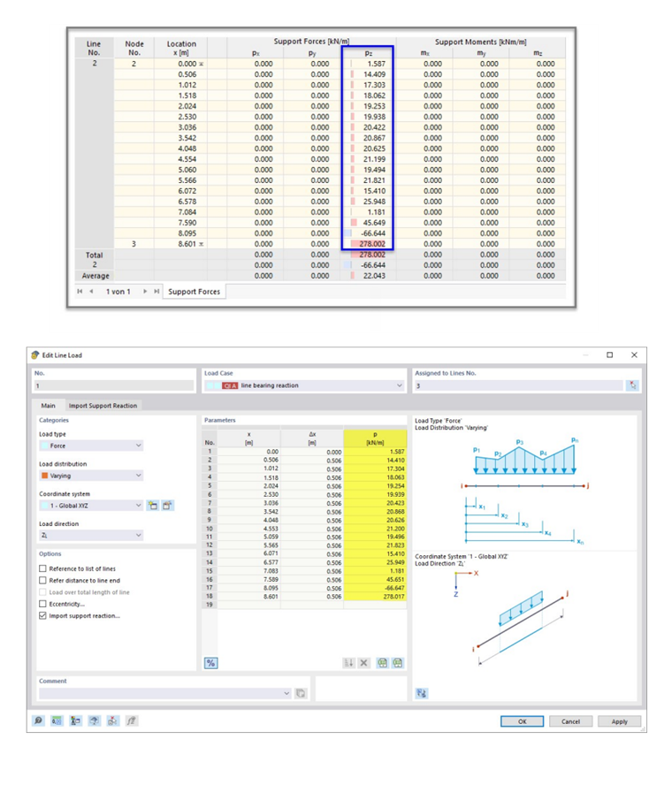The height and width of the screenshot is (785, 672).
Task: Click the p [kN/m] column header
Action: point(375,438)
